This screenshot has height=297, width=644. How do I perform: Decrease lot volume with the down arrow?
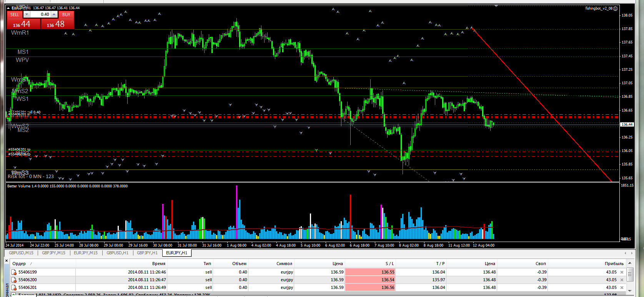[27, 15]
